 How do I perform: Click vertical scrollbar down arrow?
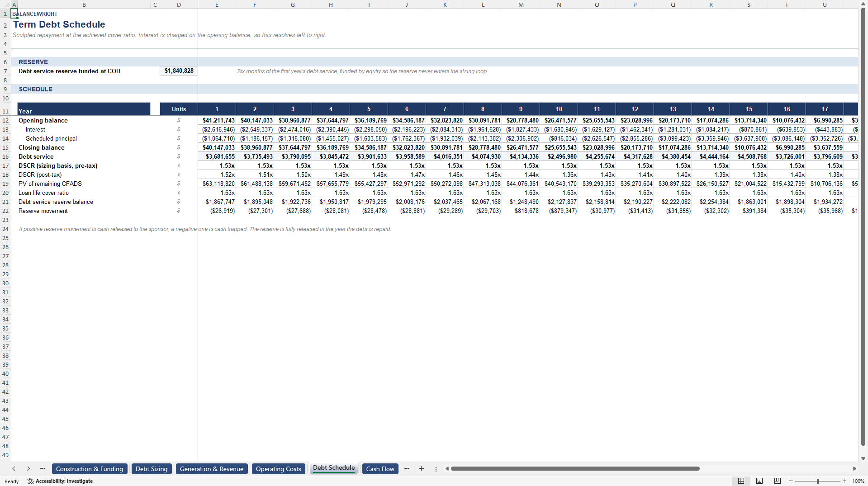tap(863, 458)
